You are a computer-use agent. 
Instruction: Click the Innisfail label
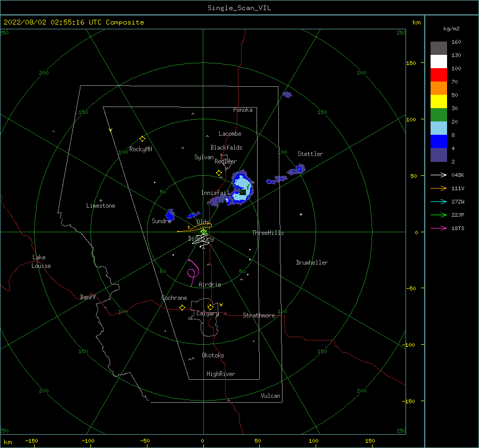(x=215, y=193)
